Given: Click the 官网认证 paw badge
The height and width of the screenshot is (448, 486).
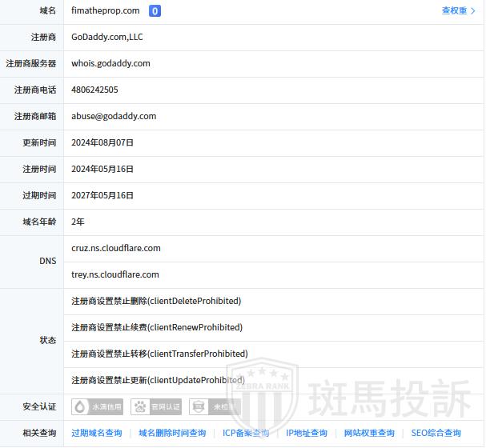Looking at the screenshot, I should (158, 406).
